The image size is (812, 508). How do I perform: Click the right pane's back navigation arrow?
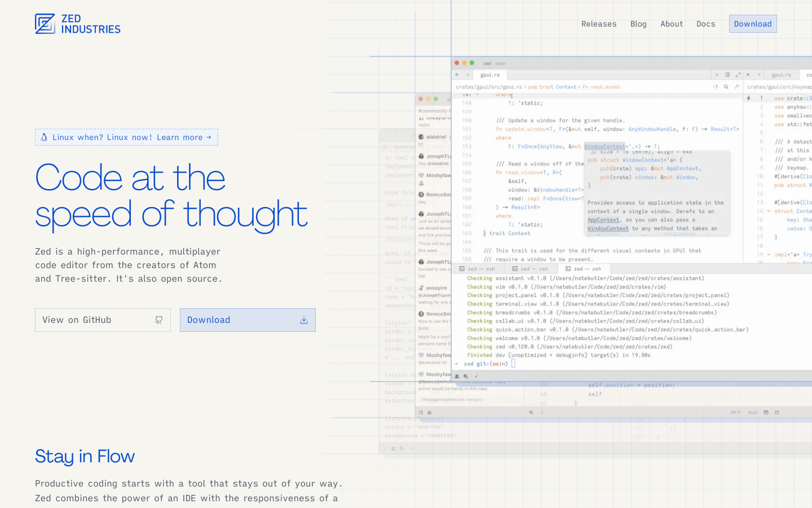point(748,75)
